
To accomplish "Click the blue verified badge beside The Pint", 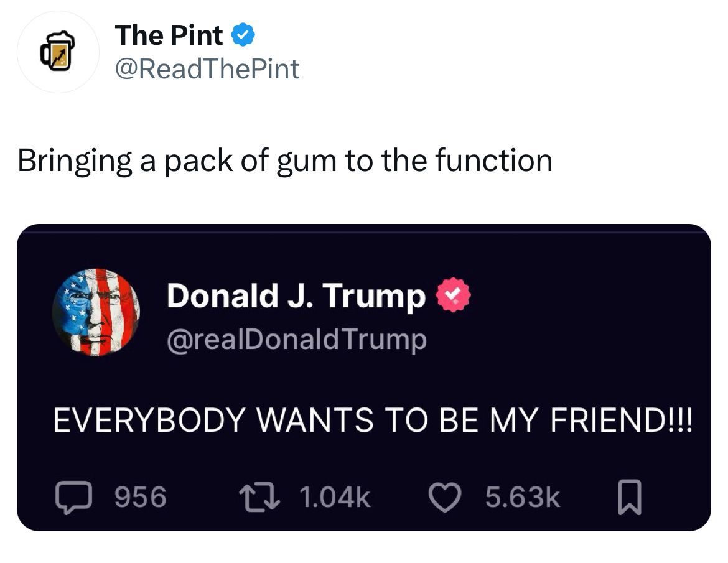I will click(243, 35).
